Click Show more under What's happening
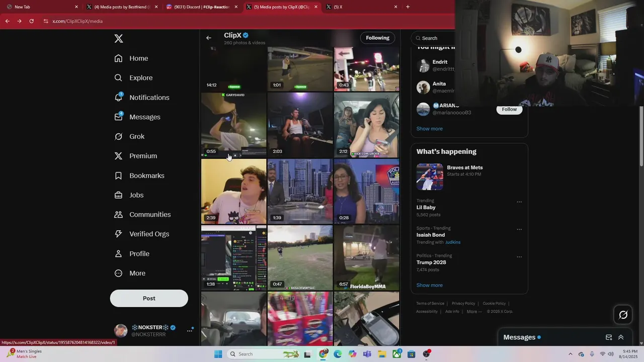Viewport: 644px width, 362px height. (x=429, y=285)
